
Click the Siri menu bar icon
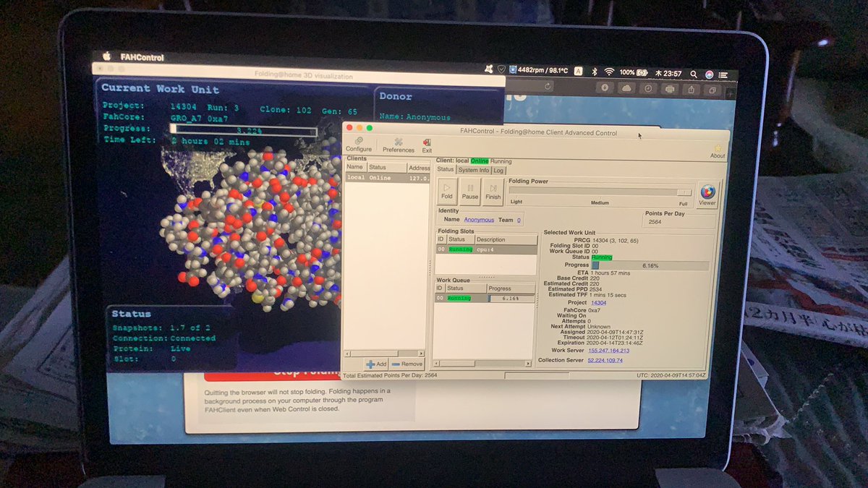point(710,74)
